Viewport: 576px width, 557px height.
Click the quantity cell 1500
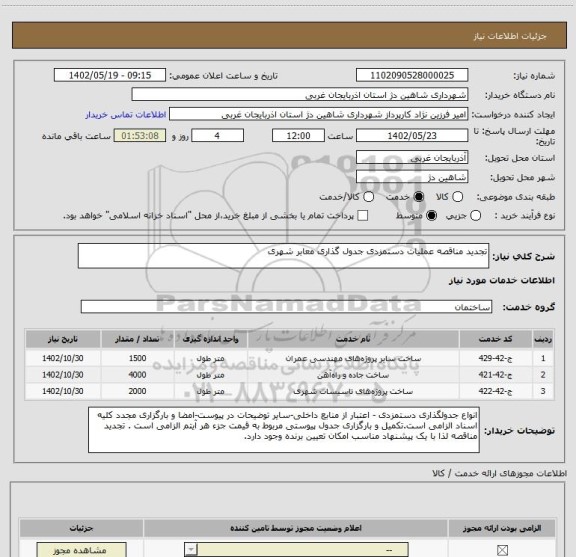pyautogui.click(x=137, y=358)
